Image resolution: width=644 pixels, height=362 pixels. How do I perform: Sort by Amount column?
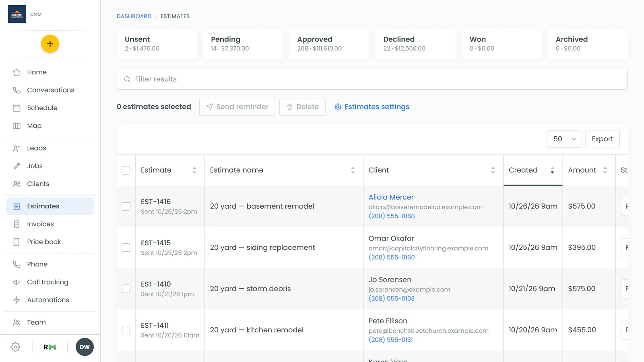pyautogui.click(x=589, y=170)
